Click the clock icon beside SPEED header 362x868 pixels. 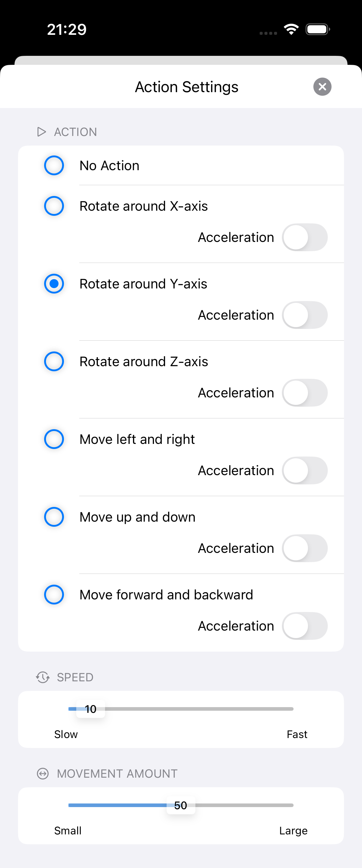pyautogui.click(x=43, y=677)
